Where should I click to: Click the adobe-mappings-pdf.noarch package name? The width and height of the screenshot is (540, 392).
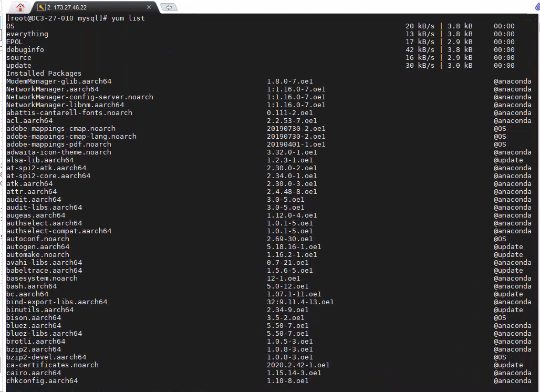[x=58, y=145]
